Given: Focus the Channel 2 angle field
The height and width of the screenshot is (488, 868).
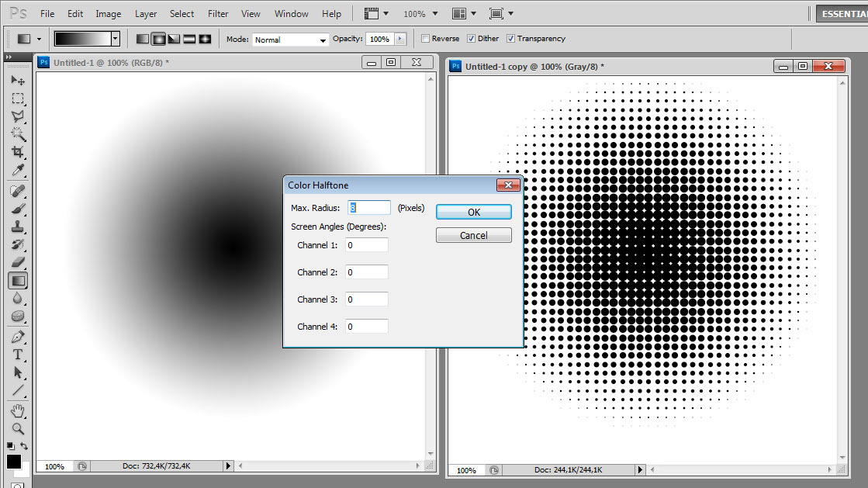Looking at the screenshot, I should tap(366, 272).
